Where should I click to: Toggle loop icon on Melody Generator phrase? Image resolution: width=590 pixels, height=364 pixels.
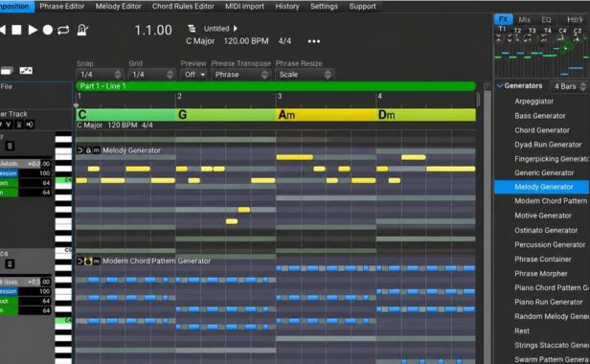79,150
